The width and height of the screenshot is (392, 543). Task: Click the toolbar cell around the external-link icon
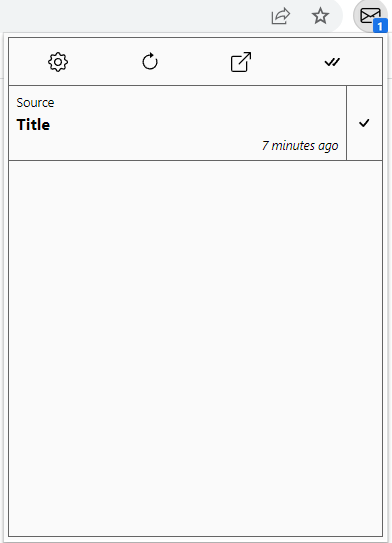241,62
